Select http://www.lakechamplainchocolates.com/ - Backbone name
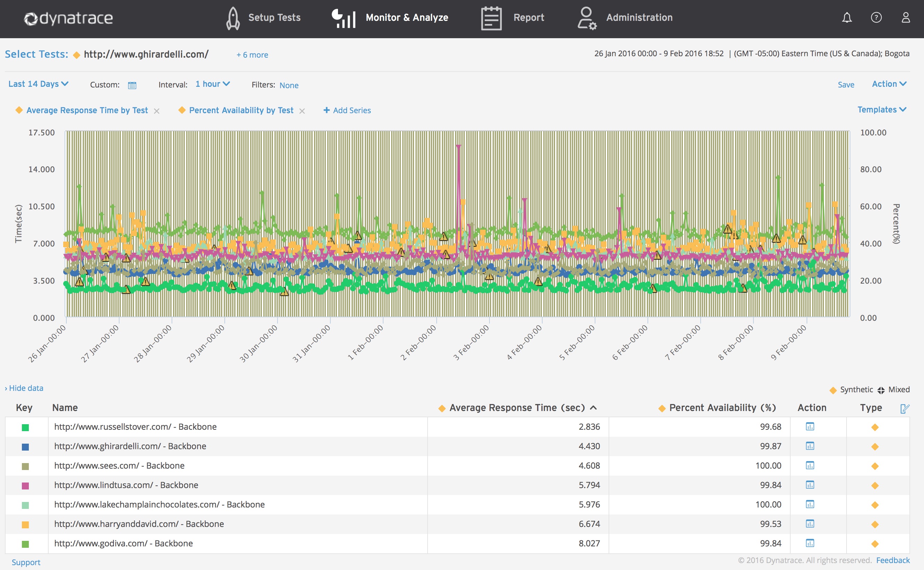The width and height of the screenshot is (924, 570). 159,504
